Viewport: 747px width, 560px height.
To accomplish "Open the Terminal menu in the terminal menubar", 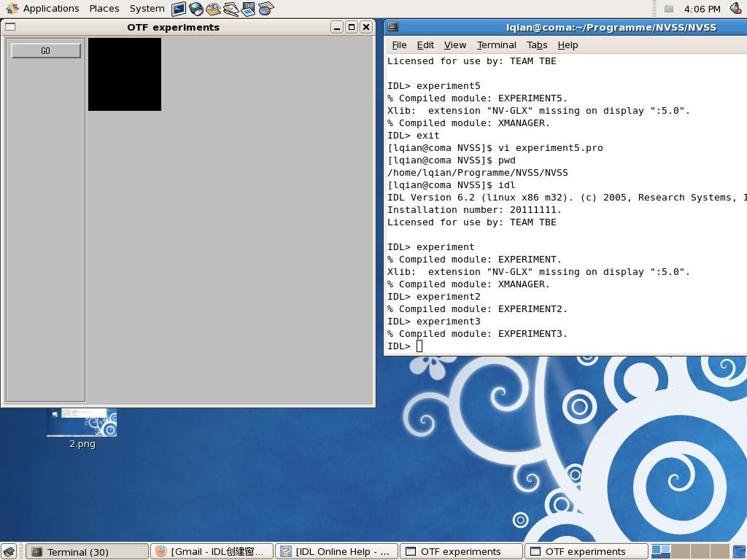I will [x=496, y=45].
